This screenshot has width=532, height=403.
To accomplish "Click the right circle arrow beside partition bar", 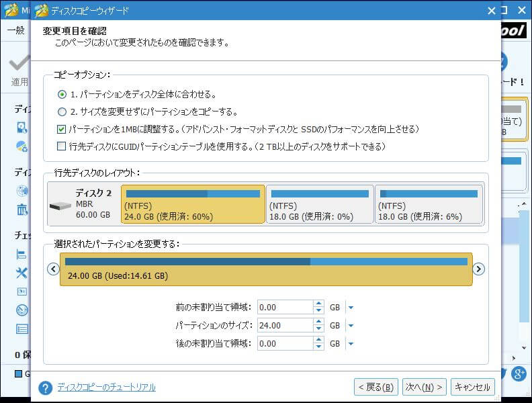I will [x=478, y=269].
